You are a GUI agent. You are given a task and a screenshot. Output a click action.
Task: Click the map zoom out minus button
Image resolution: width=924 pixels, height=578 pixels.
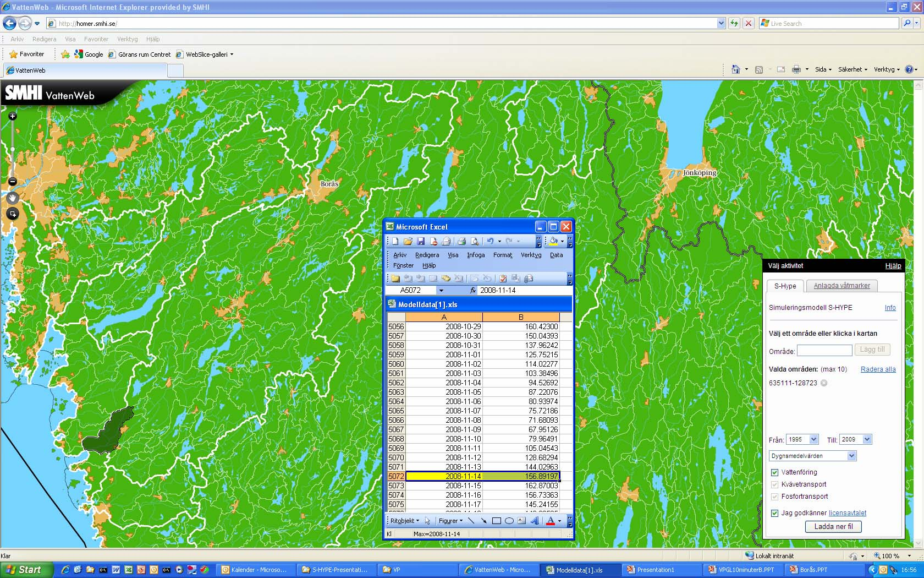[x=12, y=182]
